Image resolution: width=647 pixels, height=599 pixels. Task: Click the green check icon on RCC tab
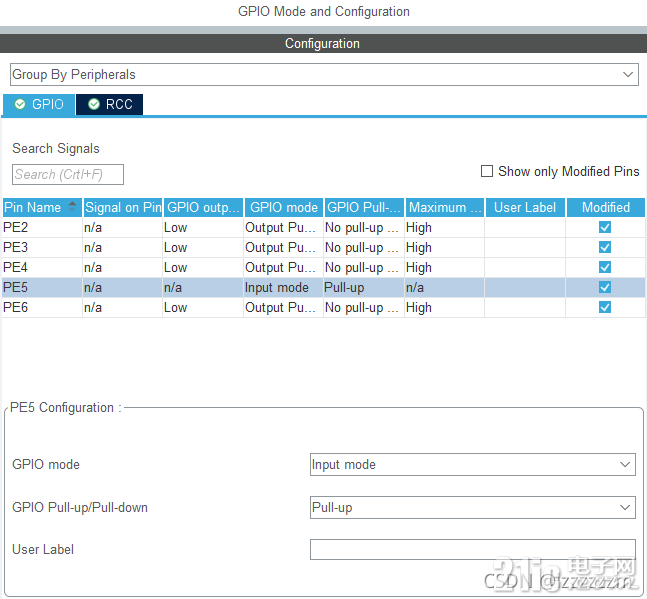click(x=94, y=104)
